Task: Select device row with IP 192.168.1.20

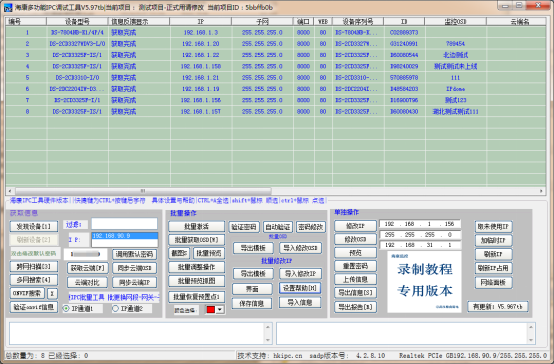Action: (276, 44)
